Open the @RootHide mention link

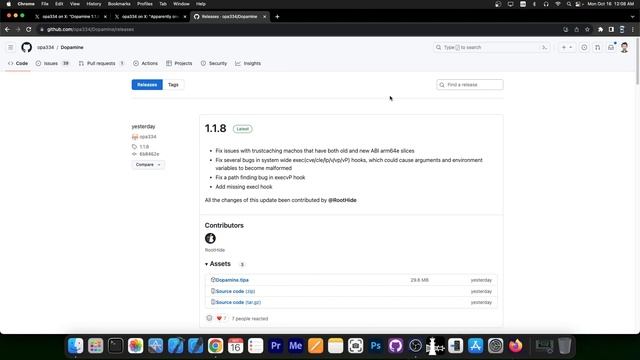(x=342, y=200)
